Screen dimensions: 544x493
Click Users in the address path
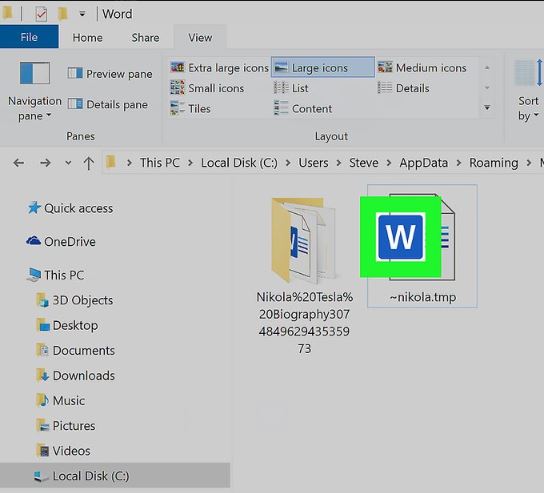(313, 162)
